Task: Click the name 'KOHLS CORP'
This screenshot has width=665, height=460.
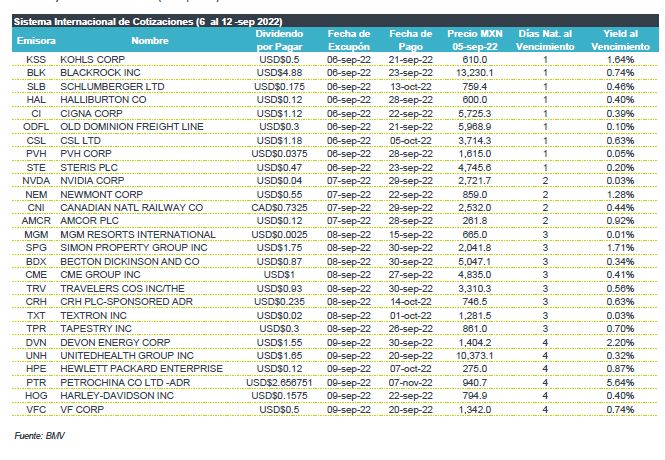Action: pyautogui.click(x=92, y=60)
